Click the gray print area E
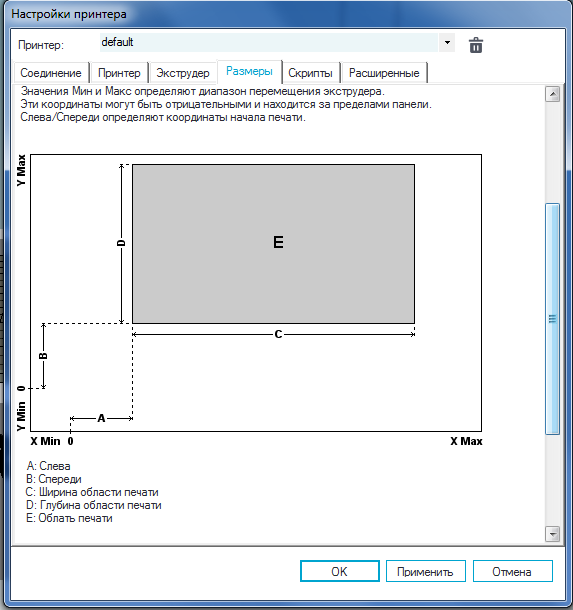 tap(273, 244)
